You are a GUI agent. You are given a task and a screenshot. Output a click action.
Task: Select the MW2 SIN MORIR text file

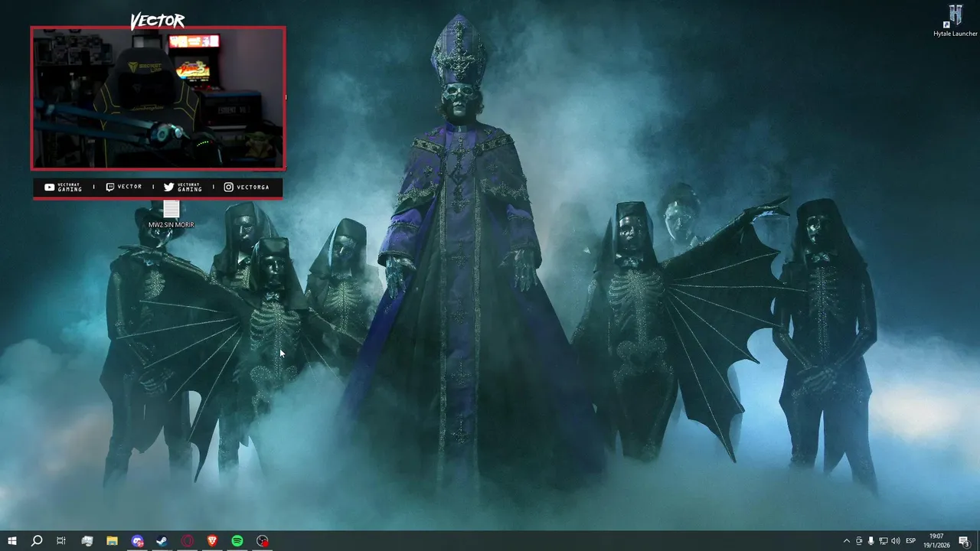click(171, 214)
